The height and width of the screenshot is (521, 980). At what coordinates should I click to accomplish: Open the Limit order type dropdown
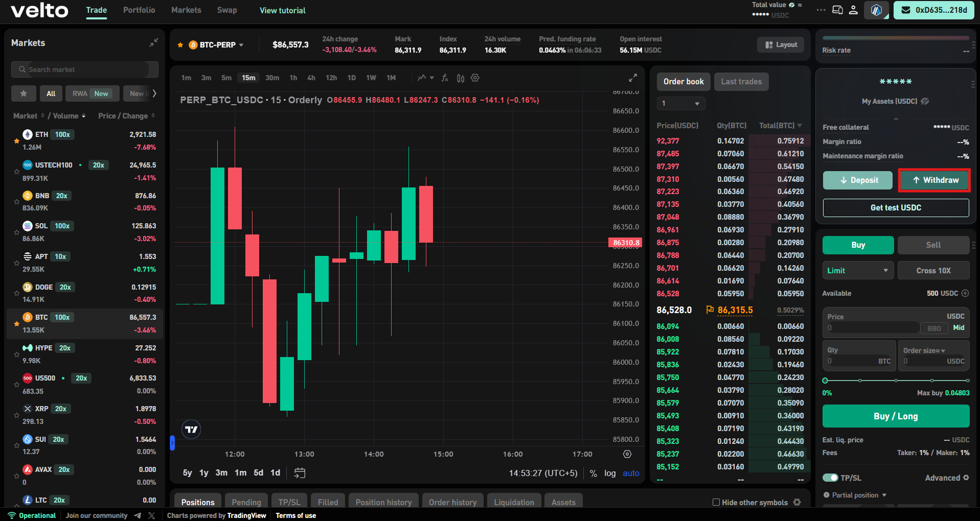point(858,270)
